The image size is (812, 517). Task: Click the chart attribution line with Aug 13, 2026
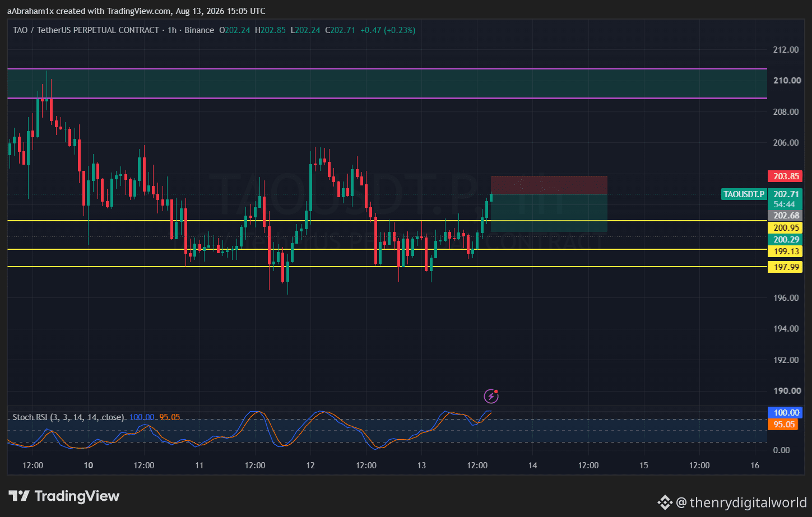(x=136, y=11)
